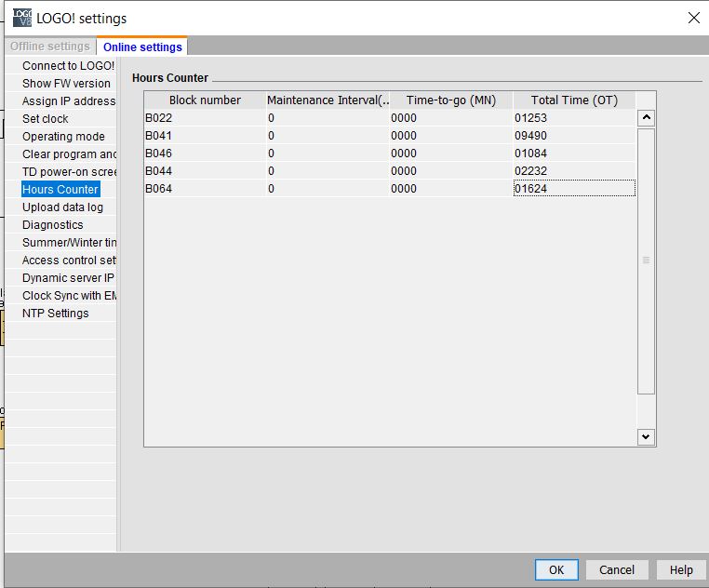Select Access control settings entry
The width and height of the screenshot is (709, 588).
69,260
